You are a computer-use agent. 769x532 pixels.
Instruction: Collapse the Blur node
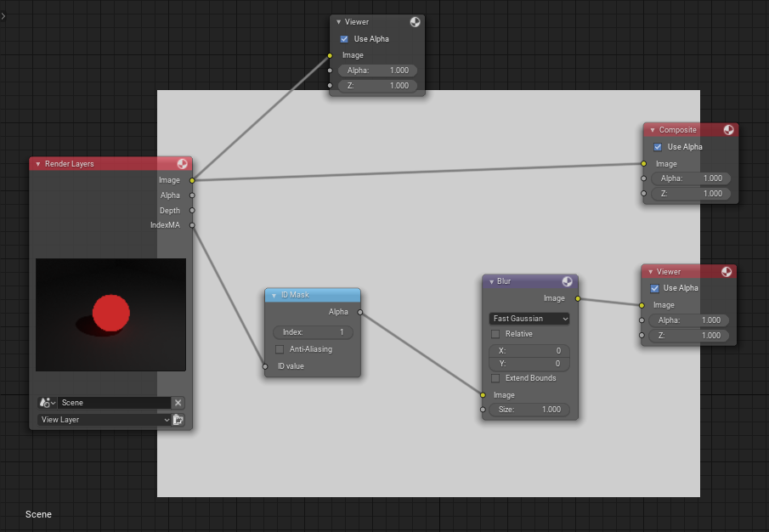point(491,281)
